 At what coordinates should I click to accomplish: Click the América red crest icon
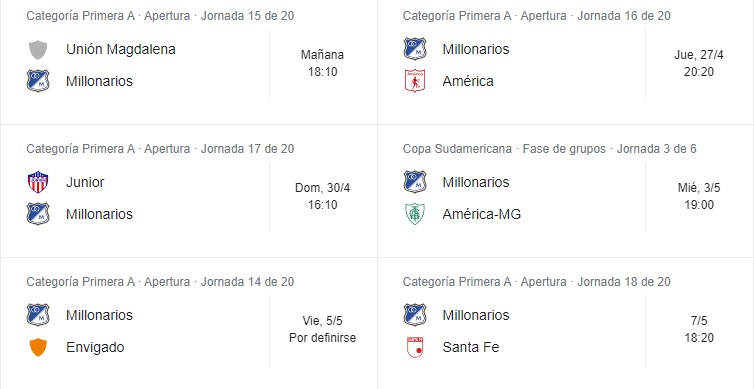[415, 81]
